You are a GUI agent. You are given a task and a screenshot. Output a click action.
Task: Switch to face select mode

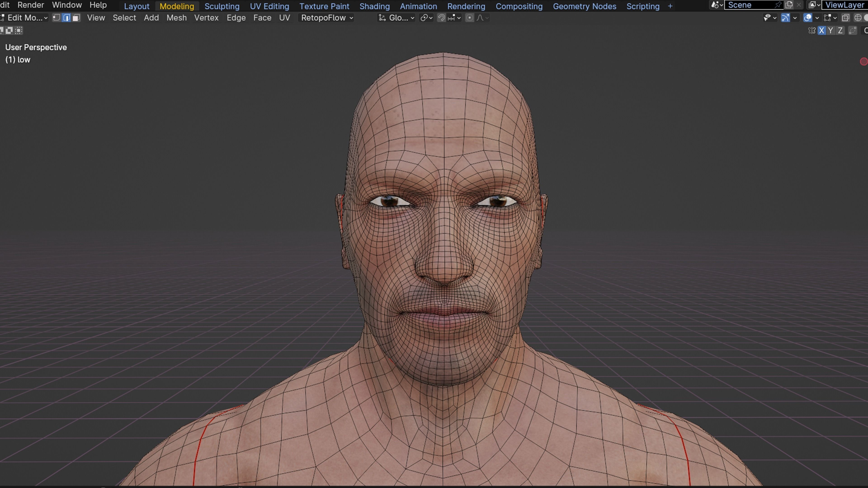(76, 18)
